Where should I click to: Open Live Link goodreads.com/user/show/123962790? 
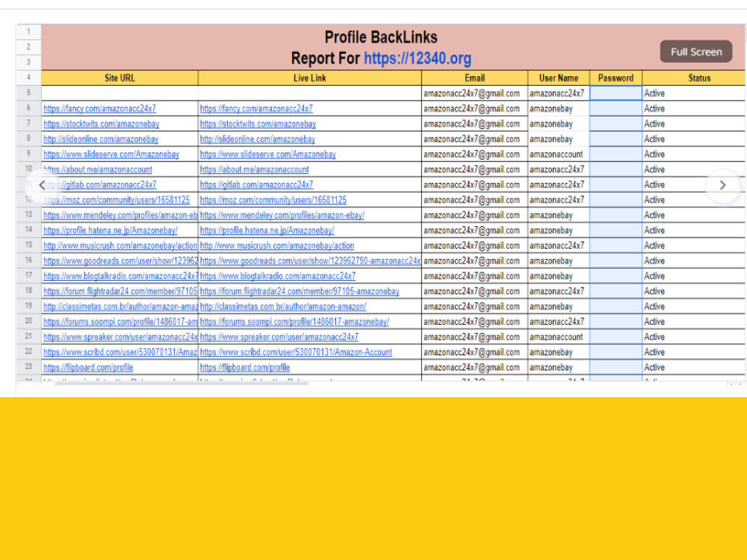[310, 261]
